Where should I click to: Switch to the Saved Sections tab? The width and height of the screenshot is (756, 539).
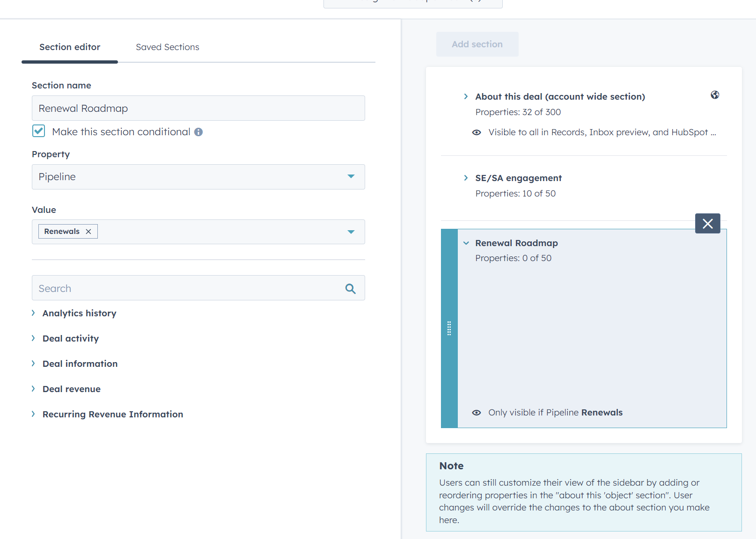point(167,47)
